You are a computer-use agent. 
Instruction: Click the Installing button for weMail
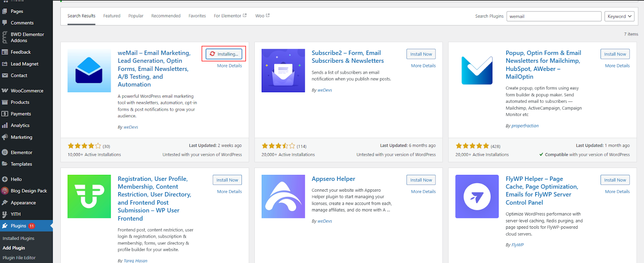pos(224,54)
